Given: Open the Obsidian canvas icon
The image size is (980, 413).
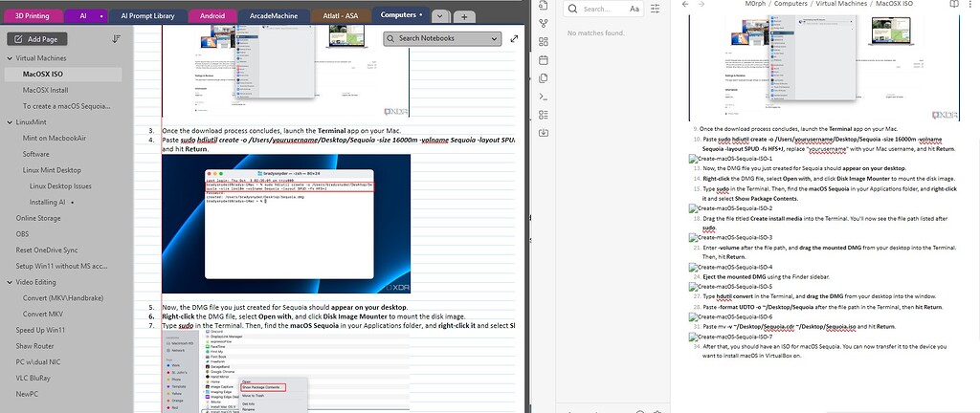Looking at the screenshot, I should tap(544, 40).
